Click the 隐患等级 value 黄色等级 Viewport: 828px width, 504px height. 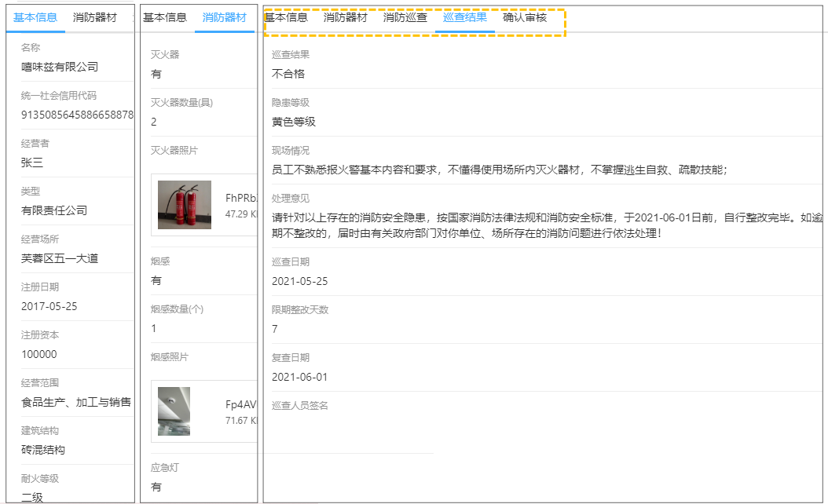pos(294,122)
